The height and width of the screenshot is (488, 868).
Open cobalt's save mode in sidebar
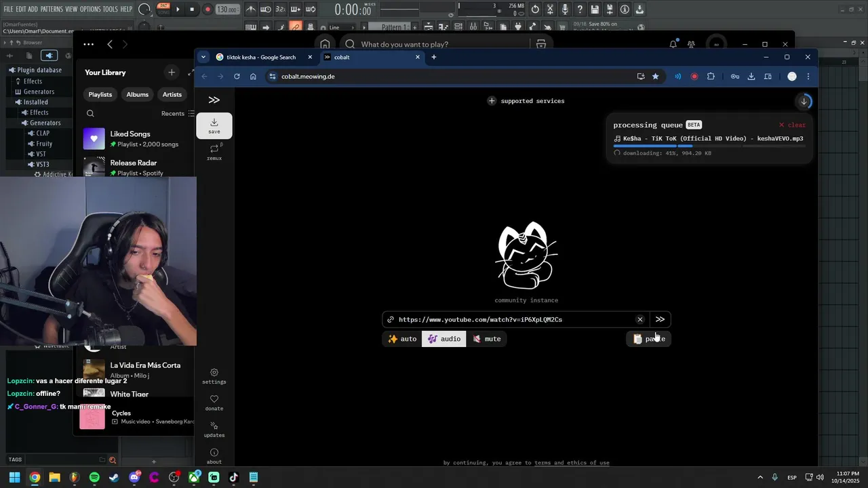pos(214,126)
